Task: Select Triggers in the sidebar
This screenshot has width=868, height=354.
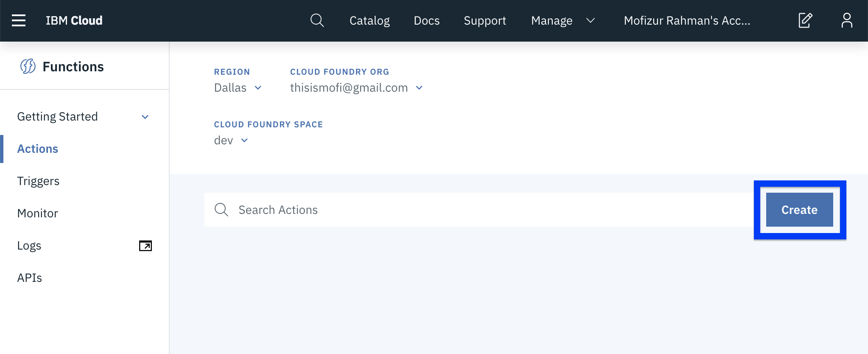Action: pyautogui.click(x=38, y=181)
